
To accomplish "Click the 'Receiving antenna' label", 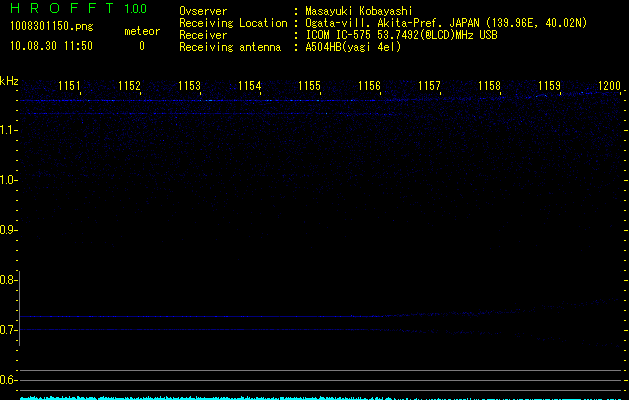I will tap(230, 47).
